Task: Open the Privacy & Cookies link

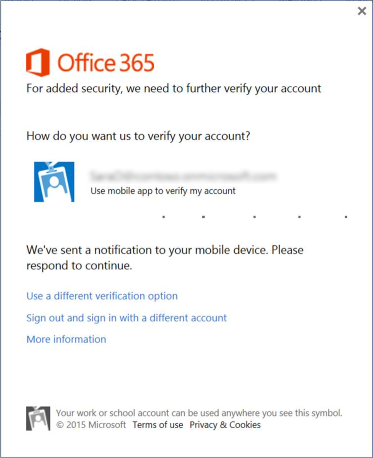Action: (225, 425)
